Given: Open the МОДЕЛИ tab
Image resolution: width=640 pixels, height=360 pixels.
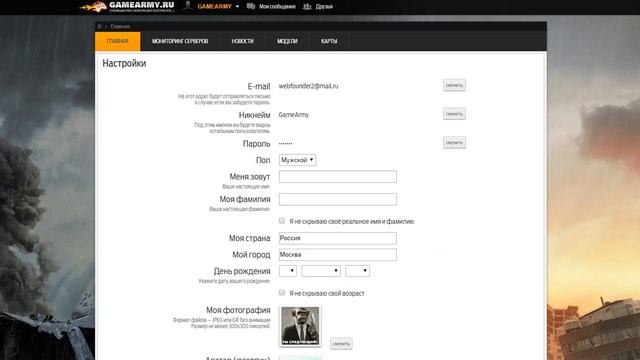Looking at the screenshot, I should point(287,41).
